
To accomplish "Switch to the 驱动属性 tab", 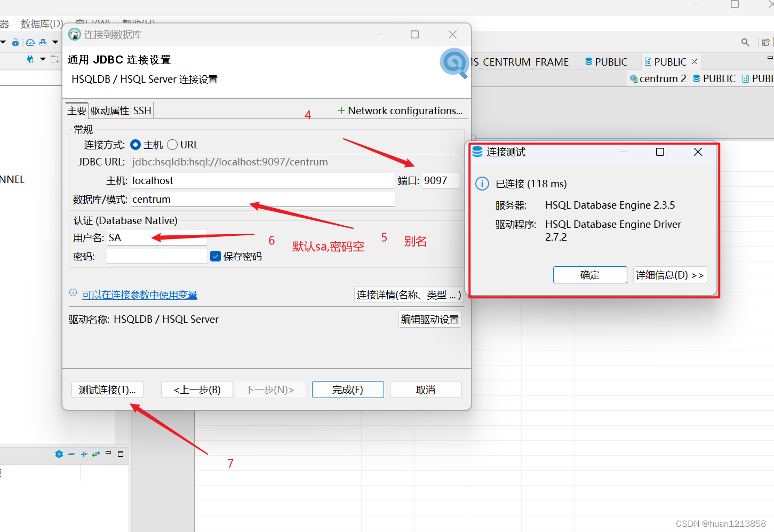I will [109, 110].
